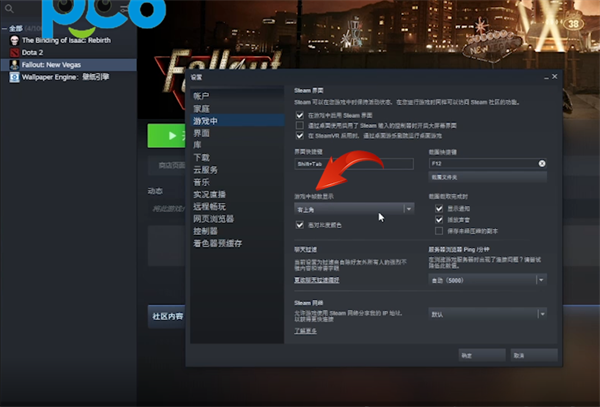The image size is (600, 407).
Task: Toggle the 显示通知 screenshot checkbox
Action: click(x=439, y=208)
